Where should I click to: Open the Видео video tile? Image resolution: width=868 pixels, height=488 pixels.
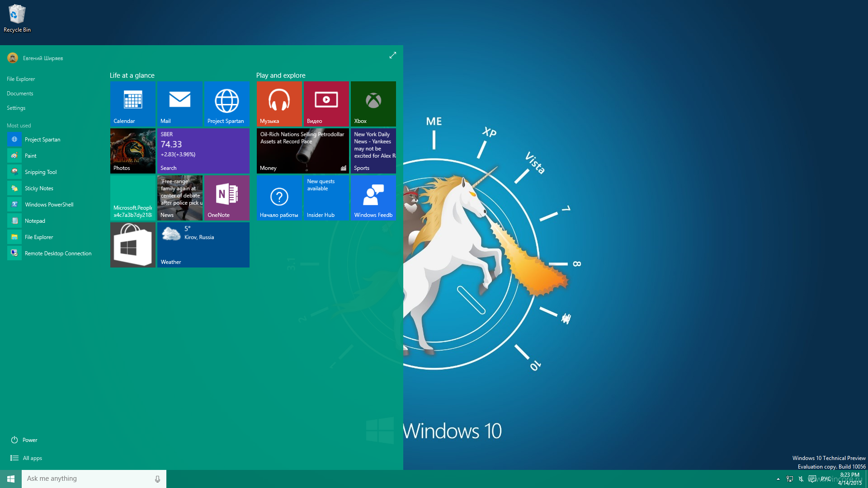326,104
